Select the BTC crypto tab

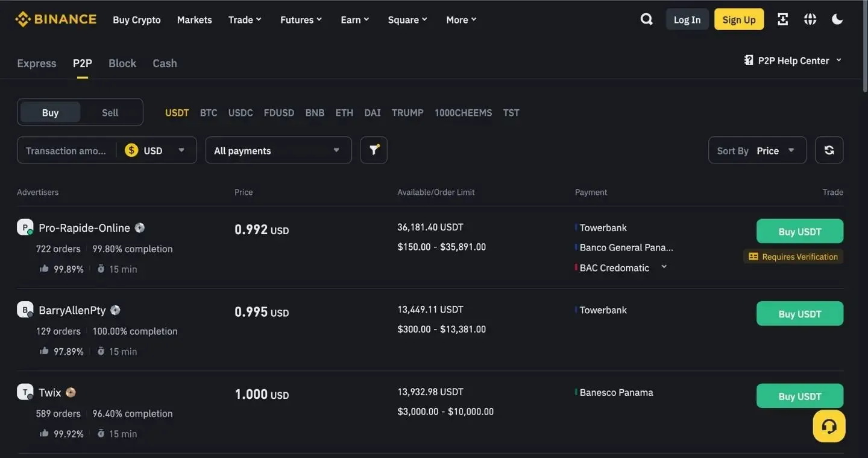[x=209, y=113]
